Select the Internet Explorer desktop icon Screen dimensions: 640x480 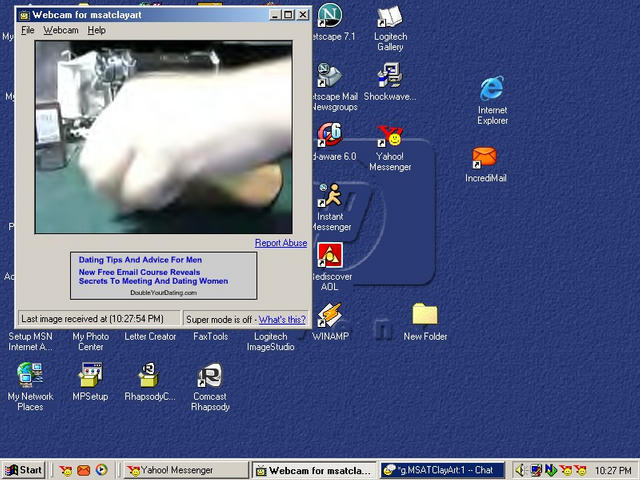coord(492,88)
